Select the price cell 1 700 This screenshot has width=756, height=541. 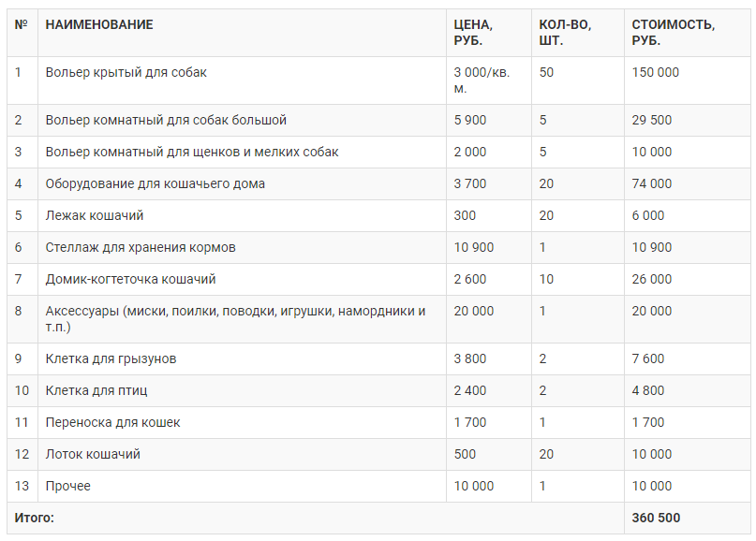[x=489, y=422]
